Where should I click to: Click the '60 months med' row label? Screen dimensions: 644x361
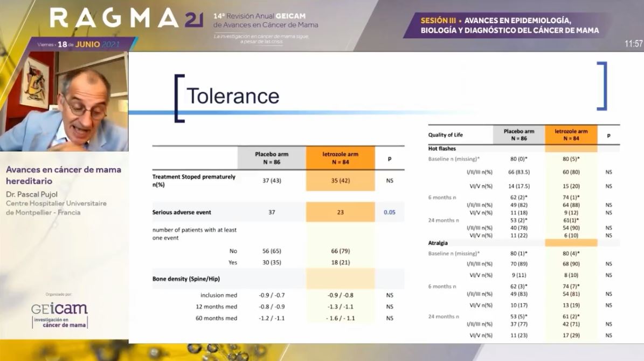click(216, 318)
